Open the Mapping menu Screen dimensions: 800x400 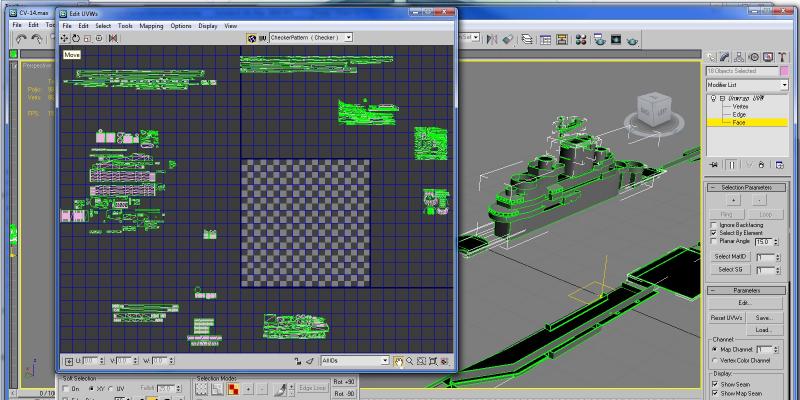pyautogui.click(x=151, y=26)
